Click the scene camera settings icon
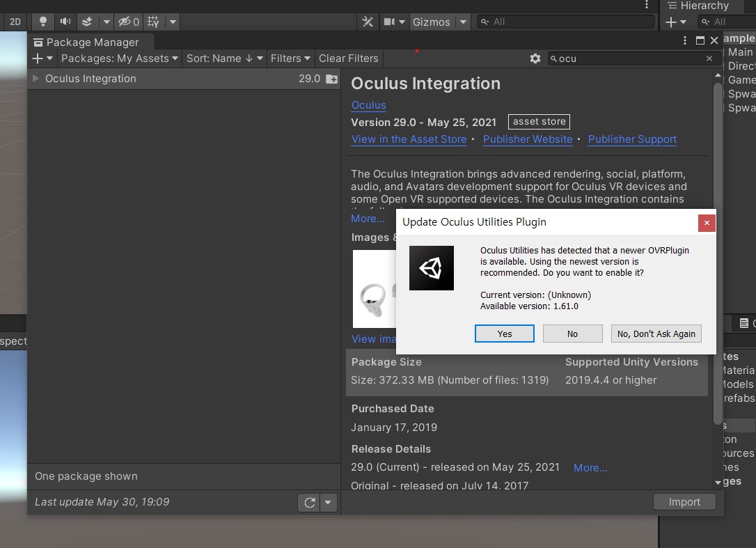The height and width of the screenshot is (548, 756). point(388,22)
